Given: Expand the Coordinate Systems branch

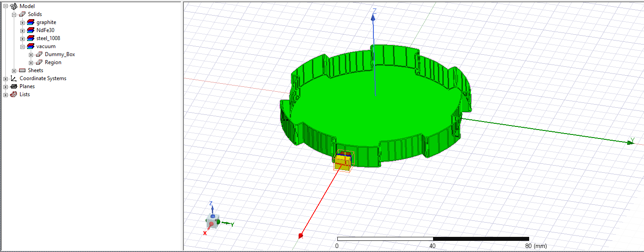Looking at the screenshot, I should tap(6, 78).
